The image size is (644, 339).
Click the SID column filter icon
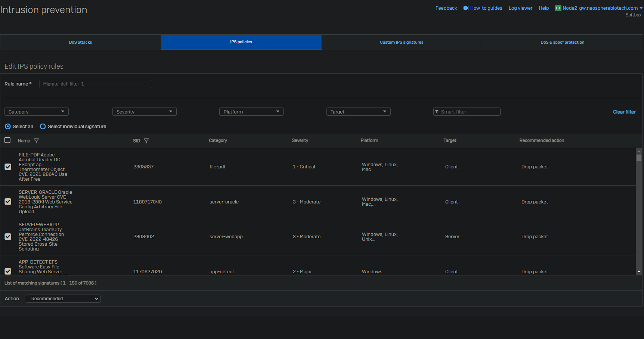[146, 141]
